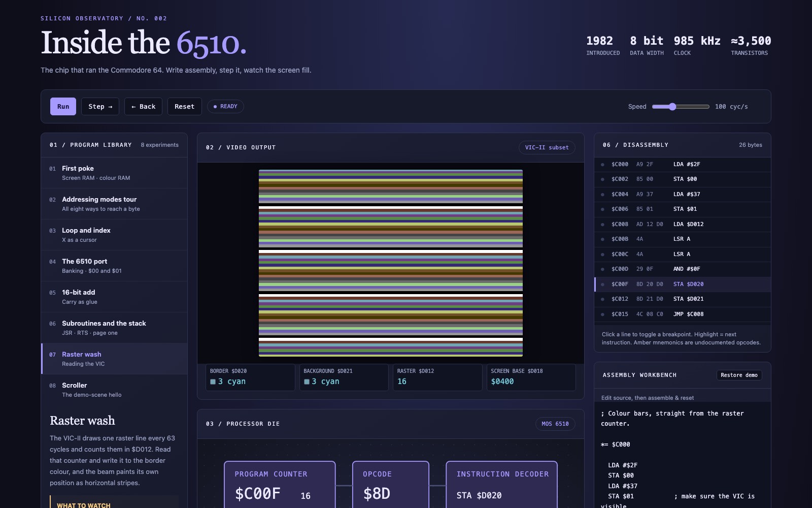Viewport: 812px width, 508px height.
Task: Select Addressing modes tour experiment
Action: (114, 204)
